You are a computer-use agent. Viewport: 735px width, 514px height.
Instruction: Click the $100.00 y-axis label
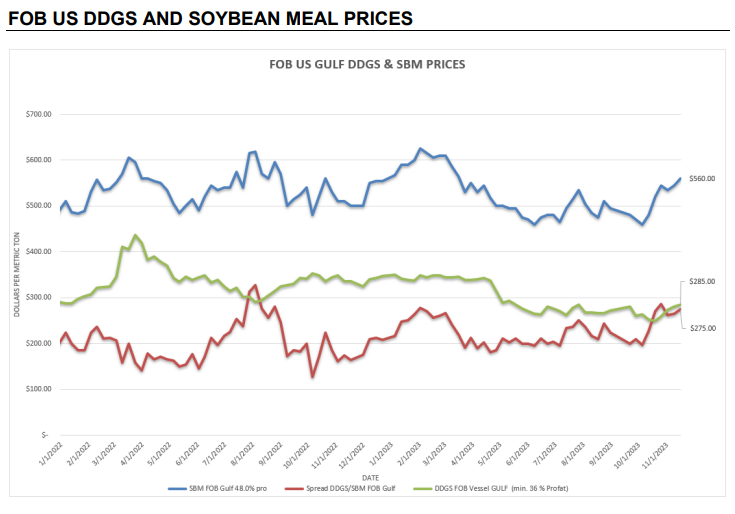[x=38, y=389]
